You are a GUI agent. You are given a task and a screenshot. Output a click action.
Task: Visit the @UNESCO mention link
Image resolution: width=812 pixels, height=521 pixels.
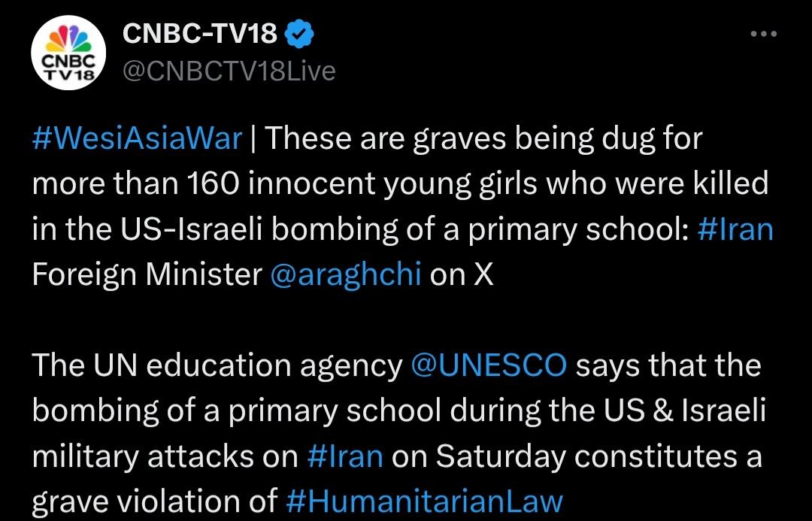pos(489,365)
